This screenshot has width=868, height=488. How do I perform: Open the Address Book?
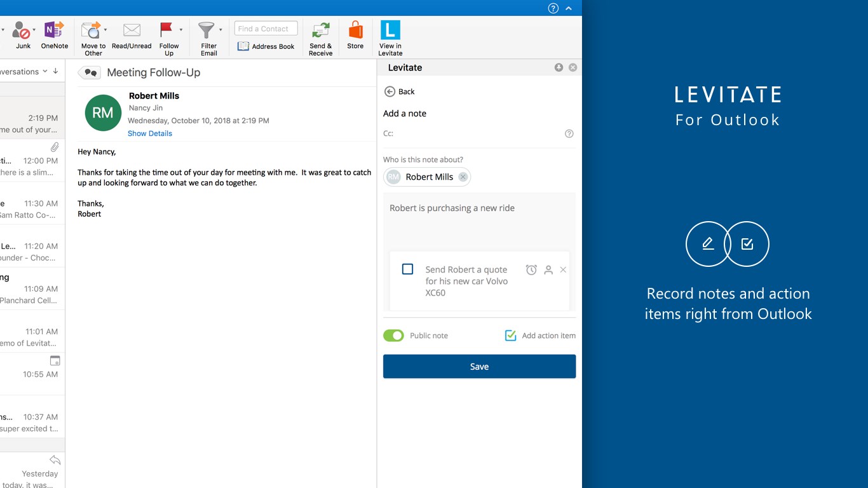[266, 46]
